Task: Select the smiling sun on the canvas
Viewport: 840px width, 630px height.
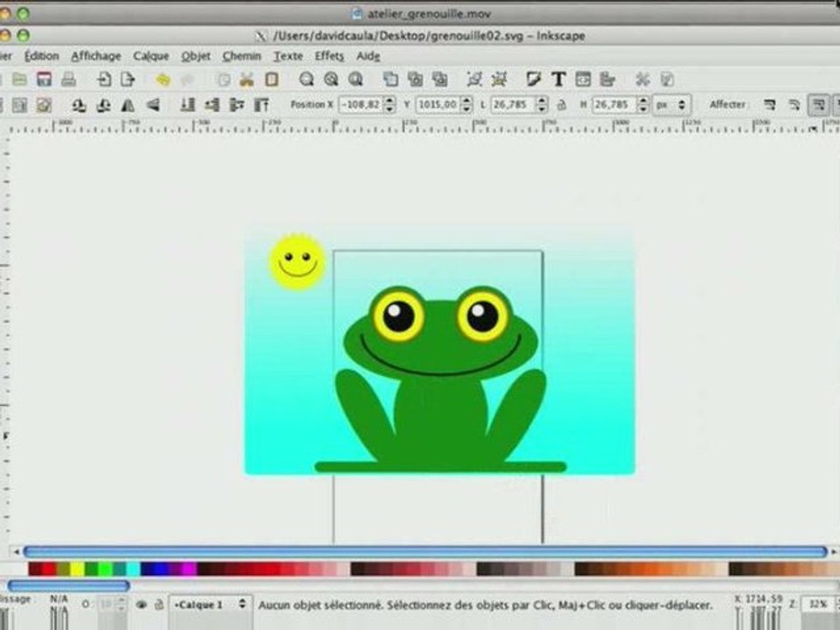Action: (297, 262)
